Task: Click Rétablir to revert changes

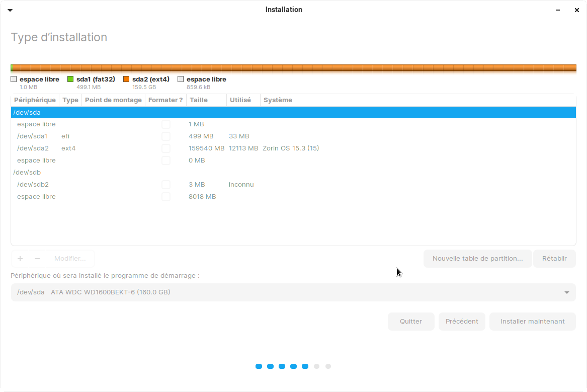Action: pyautogui.click(x=554, y=259)
